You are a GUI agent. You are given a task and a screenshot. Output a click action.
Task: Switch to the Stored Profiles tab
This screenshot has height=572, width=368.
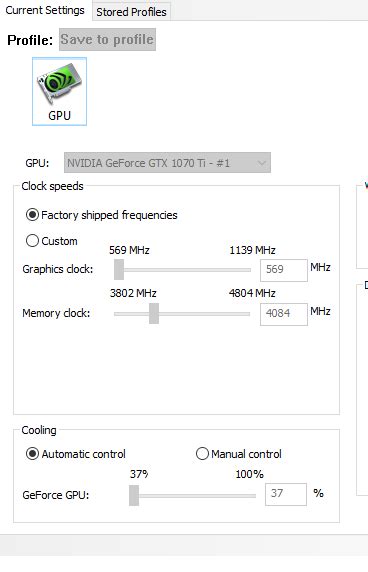[131, 12]
